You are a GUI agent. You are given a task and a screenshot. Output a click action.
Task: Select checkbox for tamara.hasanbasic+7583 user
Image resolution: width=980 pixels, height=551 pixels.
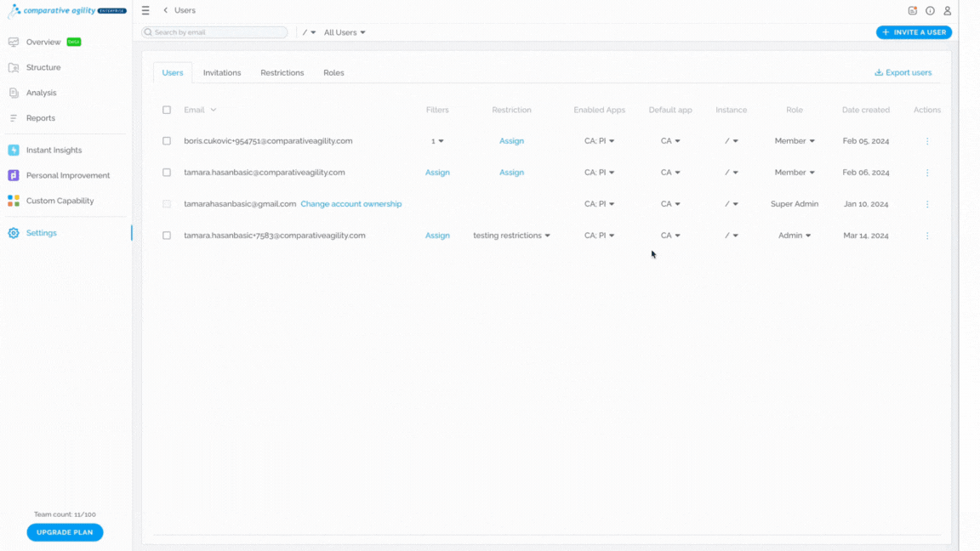167,236
